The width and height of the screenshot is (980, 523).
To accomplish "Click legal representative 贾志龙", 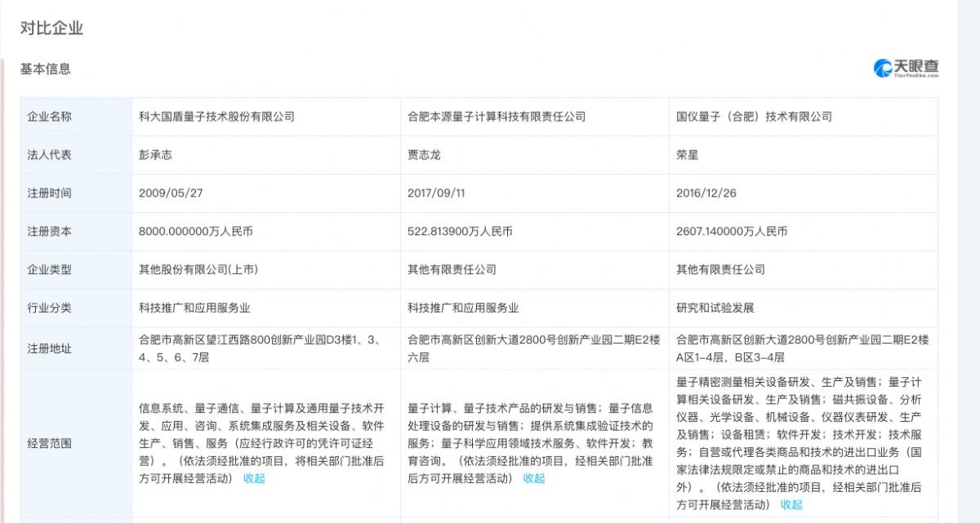I will (424, 155).
